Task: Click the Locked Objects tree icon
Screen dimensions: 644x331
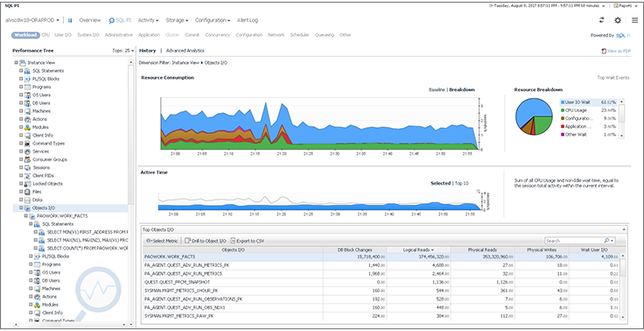Action: [27, 184]
